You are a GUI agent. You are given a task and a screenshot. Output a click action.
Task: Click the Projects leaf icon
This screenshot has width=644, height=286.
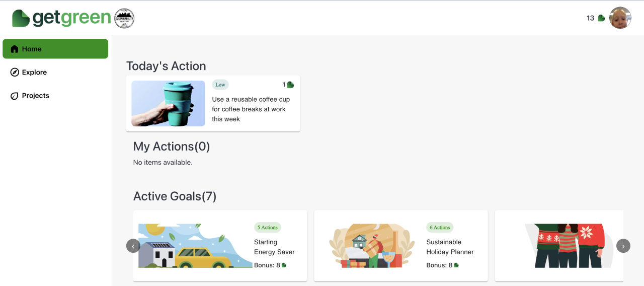15,96
